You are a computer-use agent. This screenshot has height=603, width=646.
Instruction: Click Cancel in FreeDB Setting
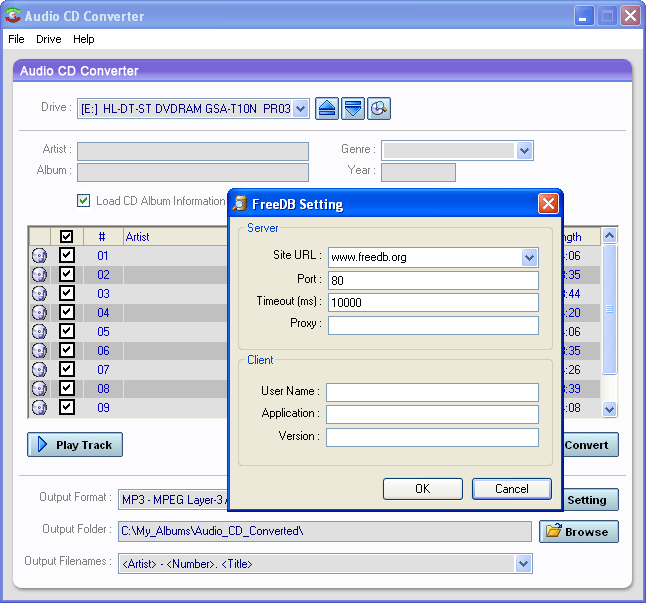coord(512,489)
